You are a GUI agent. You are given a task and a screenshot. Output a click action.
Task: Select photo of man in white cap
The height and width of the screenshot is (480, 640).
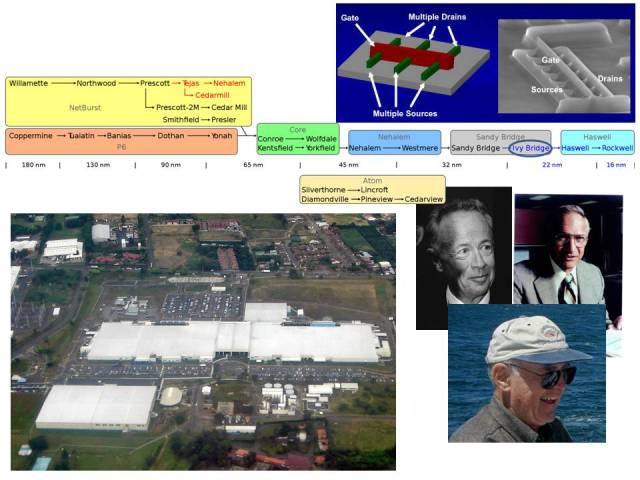click(x=526, y=373)
